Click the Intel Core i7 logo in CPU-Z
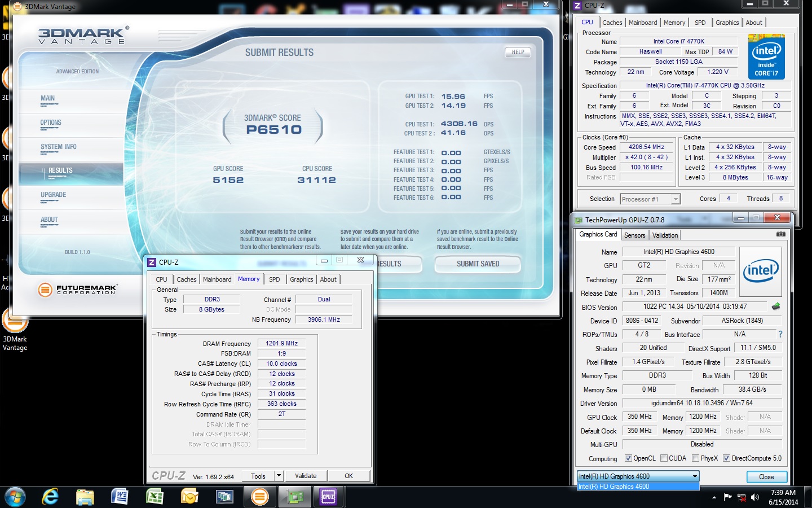 coord(766,57)
